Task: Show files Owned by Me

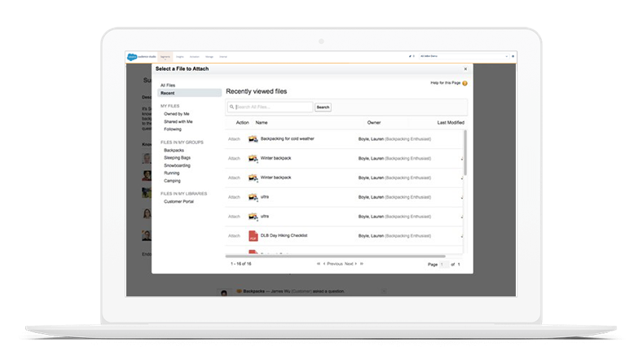Action: (x=177, y=114)
